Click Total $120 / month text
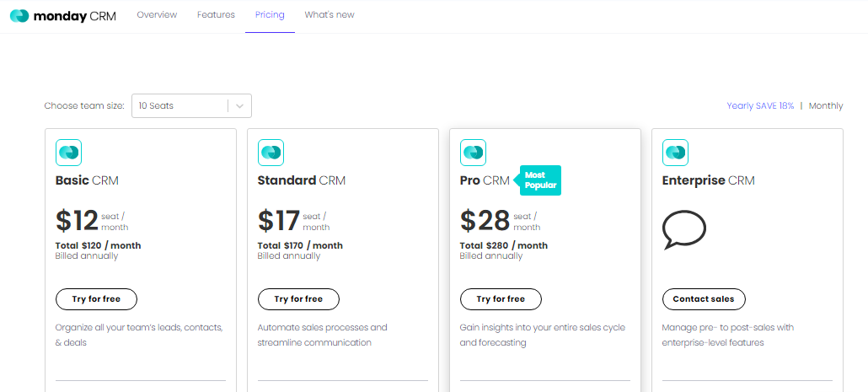The image size is (868, 392). point(98,245)
